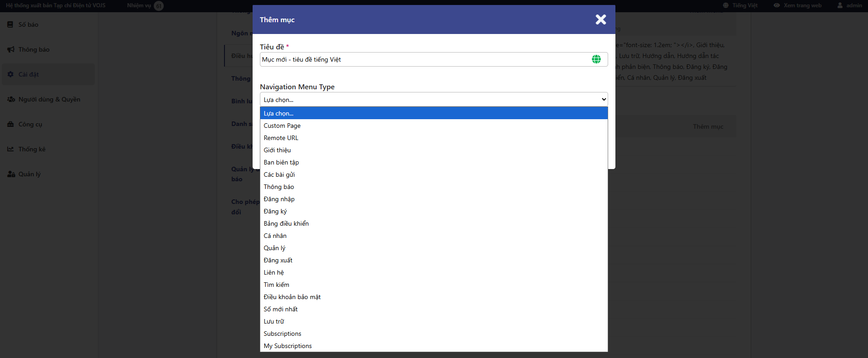
Task: Select Điều khoản bảo mật option
Action: coord(292,297)
